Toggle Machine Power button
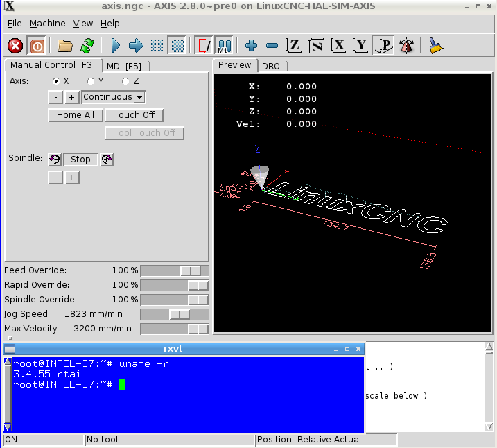497x448 pixels. tap(37, 46)
